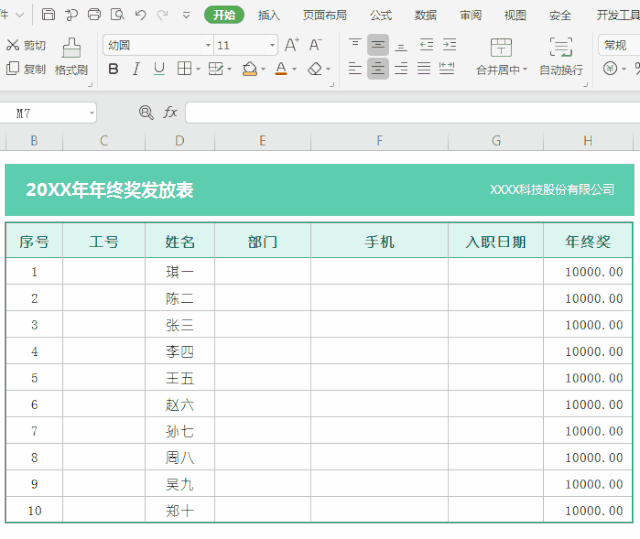The image size is (640, 539).
Task: Open the font size dropdown
Action: tap(272, 46)
